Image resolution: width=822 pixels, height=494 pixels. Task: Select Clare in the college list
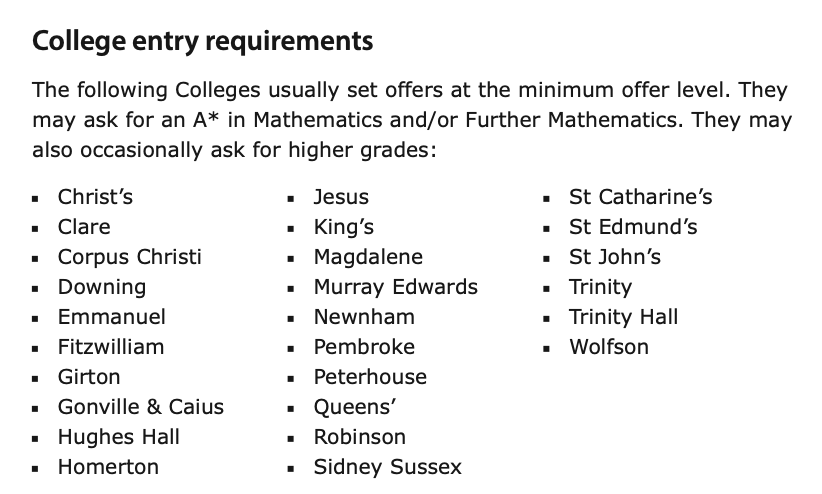(x=84, y=227)
